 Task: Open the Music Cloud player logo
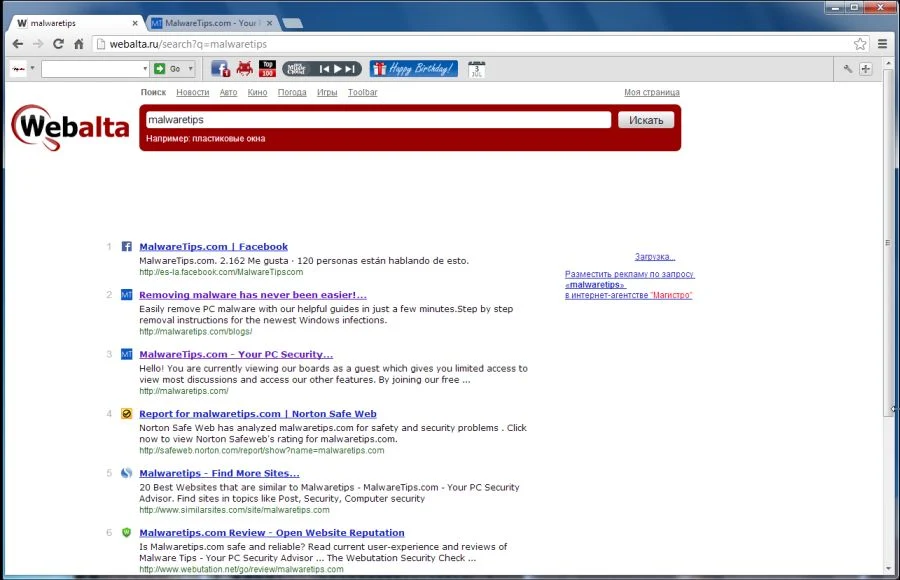pos(296,69)
